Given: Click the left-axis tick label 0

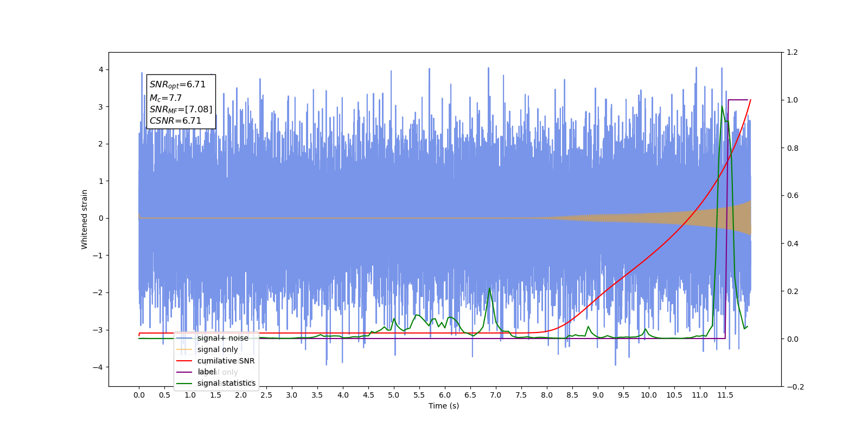Looking at the screenshot, I should (x=101, y=218).
